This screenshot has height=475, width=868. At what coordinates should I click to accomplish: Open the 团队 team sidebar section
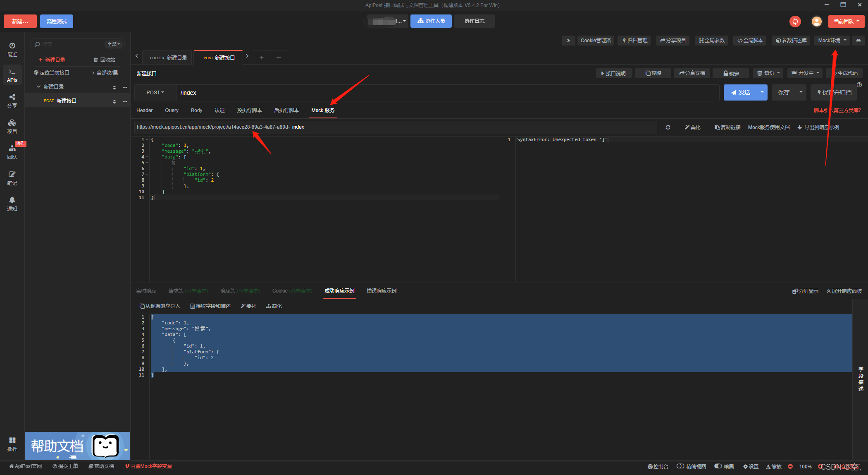coord(12,152)
